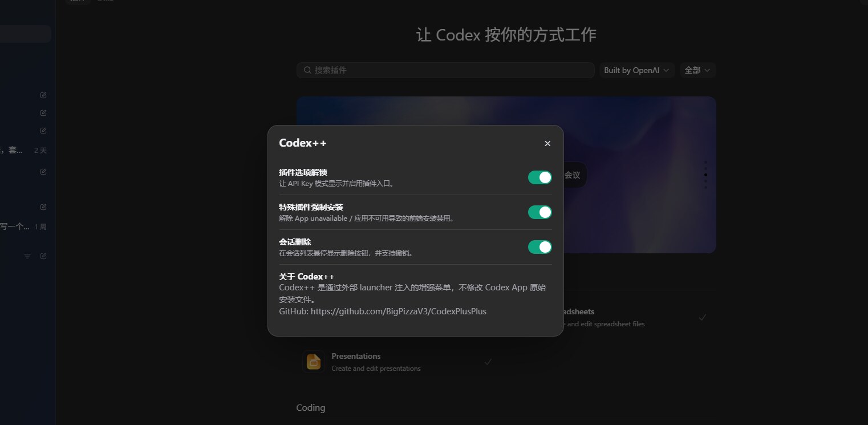Click the 会议 button on the banner

pyautogui.click(x=573, y=175)
